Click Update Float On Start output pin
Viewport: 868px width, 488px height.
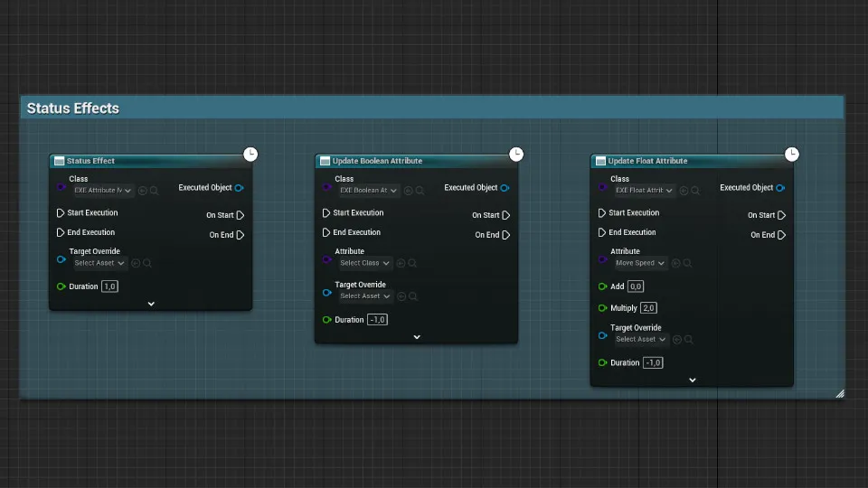click(781, 215)
